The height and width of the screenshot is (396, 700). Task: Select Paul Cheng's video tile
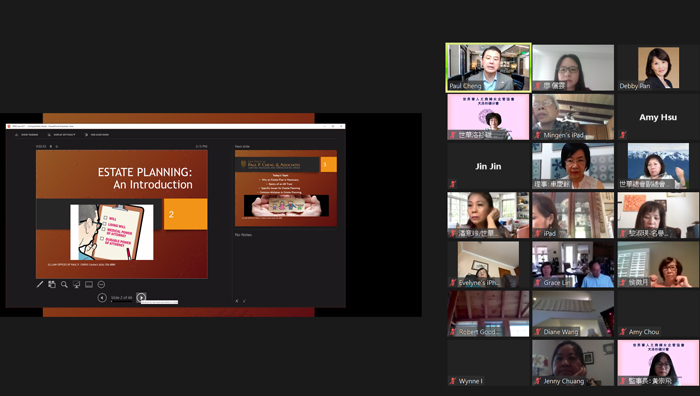click(488, 67)
